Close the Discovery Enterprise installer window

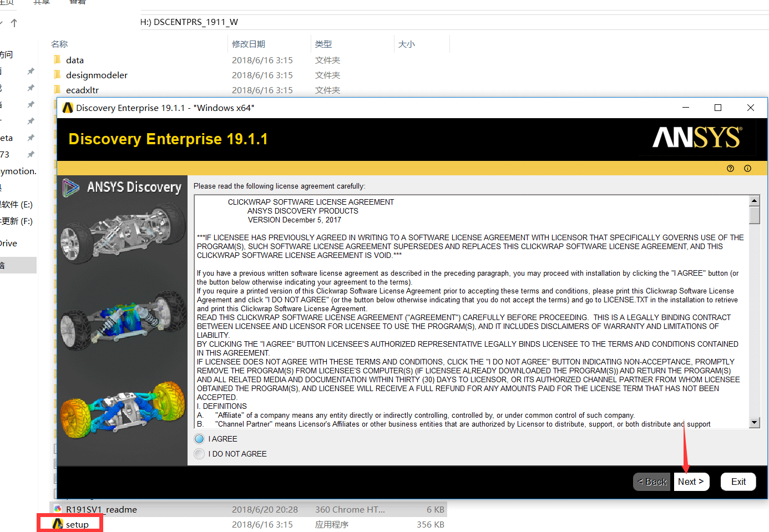tap(751, 108)
